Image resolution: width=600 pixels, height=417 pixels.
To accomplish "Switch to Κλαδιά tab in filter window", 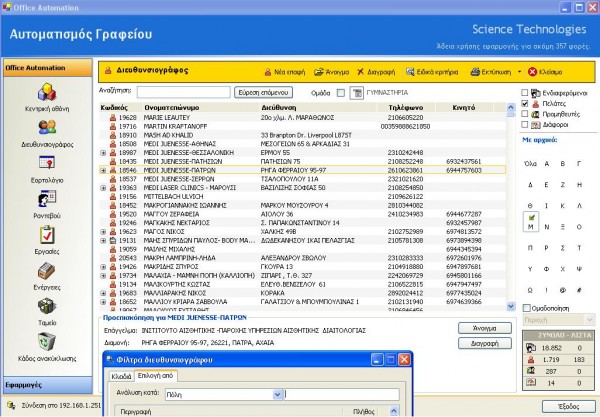I will click(x=121, y=376).
